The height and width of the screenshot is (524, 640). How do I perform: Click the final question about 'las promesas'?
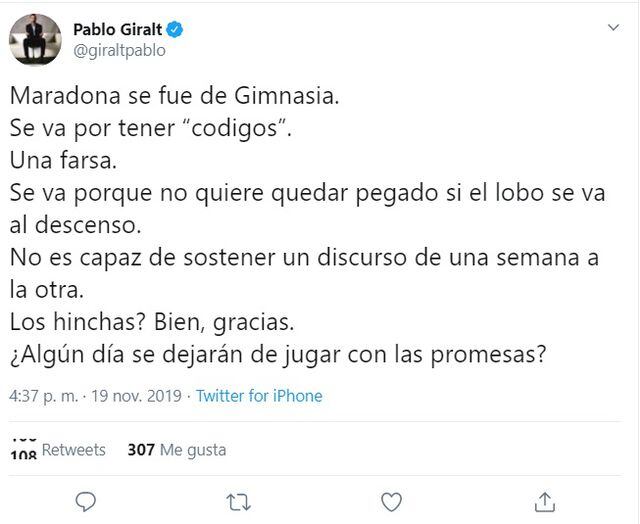(x=278, y=354)
